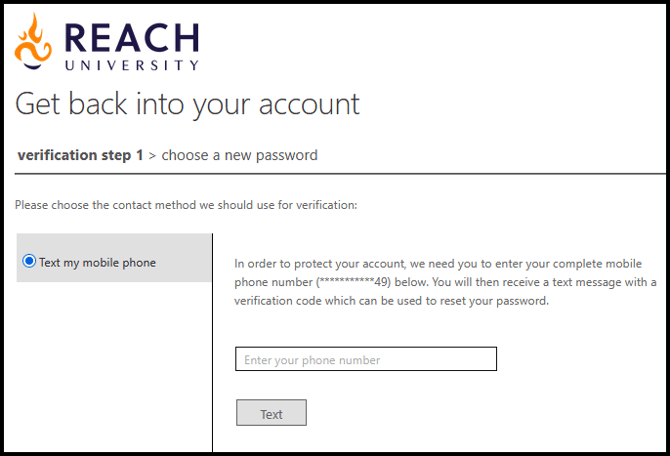Click the Reach University flame logo
670x456 pixels.
click(34, 42)
